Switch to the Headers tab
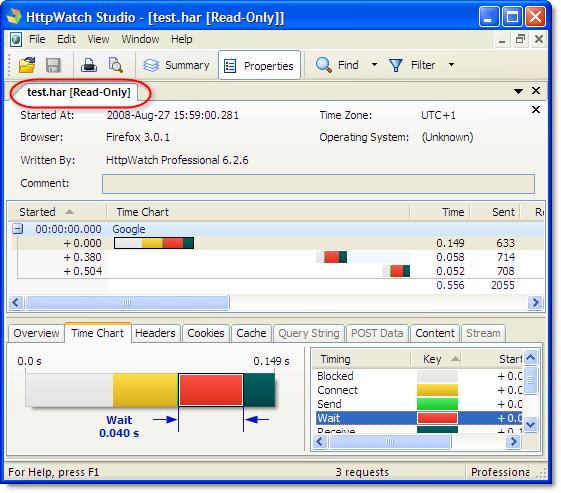Screen dimensions: 561x493 click(x=155, y=333)
